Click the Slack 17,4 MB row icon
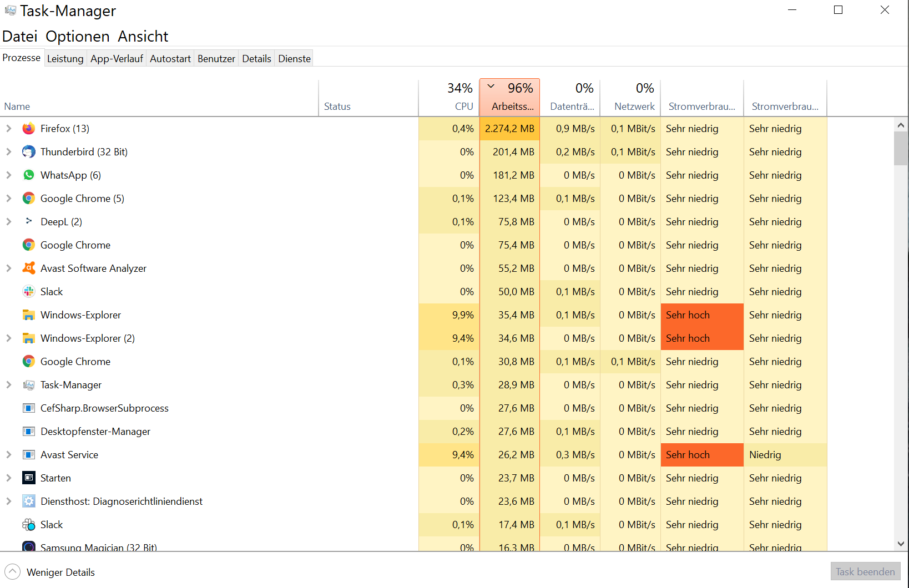The height and width of the screenshot is (588, 909). click(29, 524)
